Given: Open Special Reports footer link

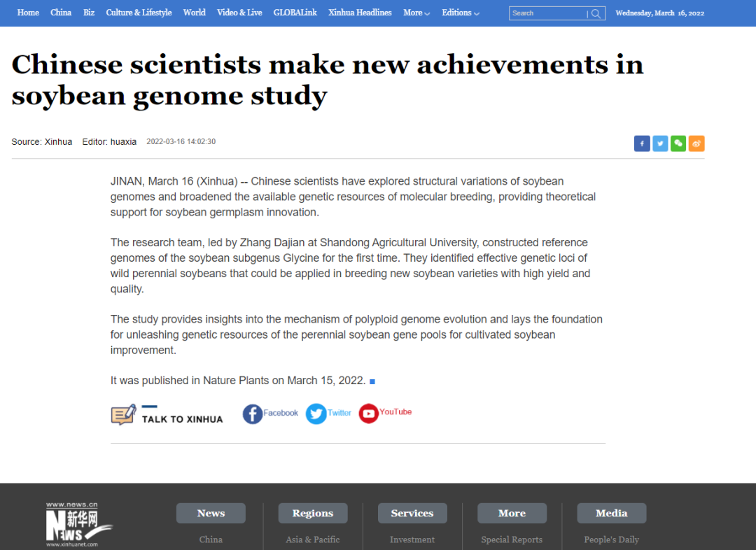Looking at the screenshot, I should tap(512, 540).
